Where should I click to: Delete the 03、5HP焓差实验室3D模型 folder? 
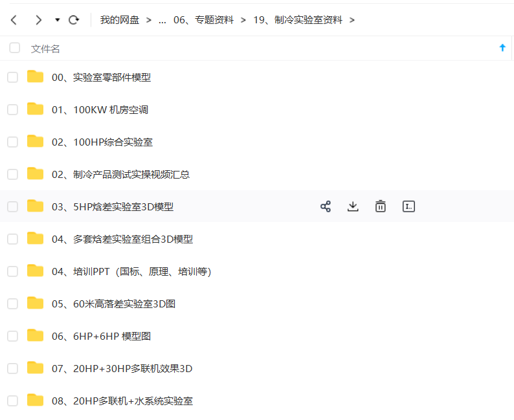click(380, 206)
